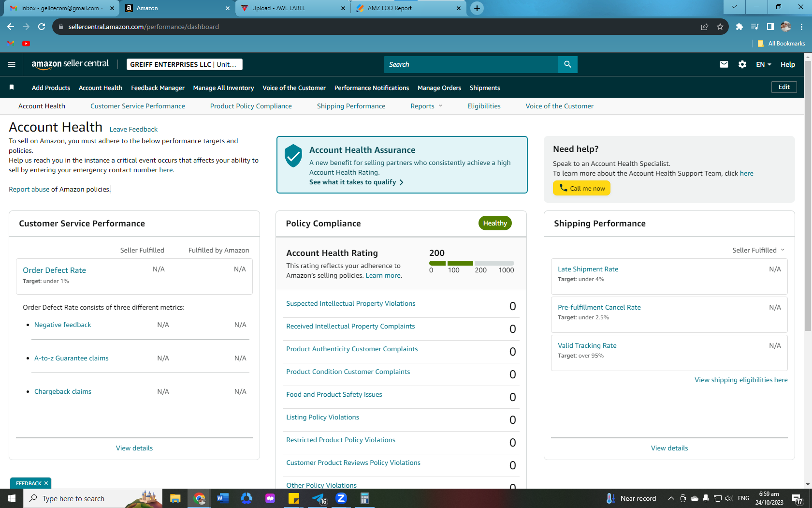Open Microsoft Word from taskbar
This screenshot has width=812, height=508.
(222, 498)
